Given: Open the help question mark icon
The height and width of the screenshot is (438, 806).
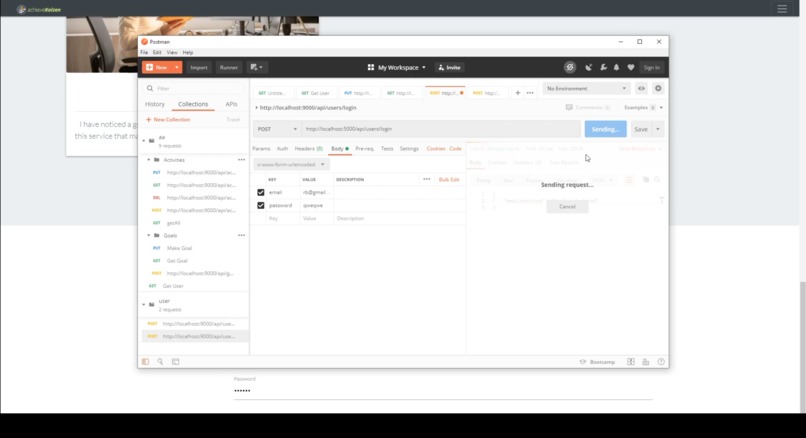Looking at the screenshot, I should click(x=661, y=362).
